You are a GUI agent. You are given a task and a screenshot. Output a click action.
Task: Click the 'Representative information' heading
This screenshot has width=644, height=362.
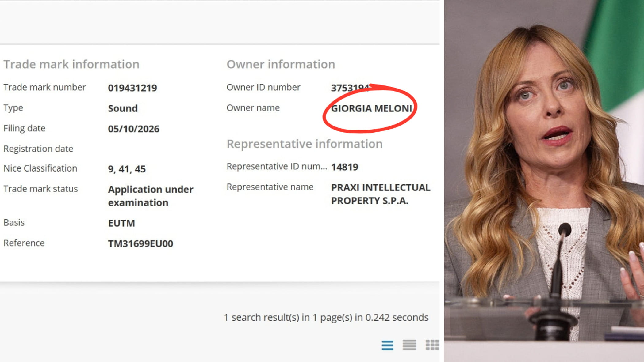point(305,144)
